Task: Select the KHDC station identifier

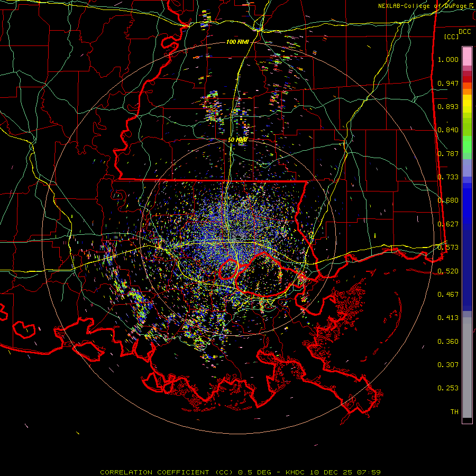Action: [296, 472]
